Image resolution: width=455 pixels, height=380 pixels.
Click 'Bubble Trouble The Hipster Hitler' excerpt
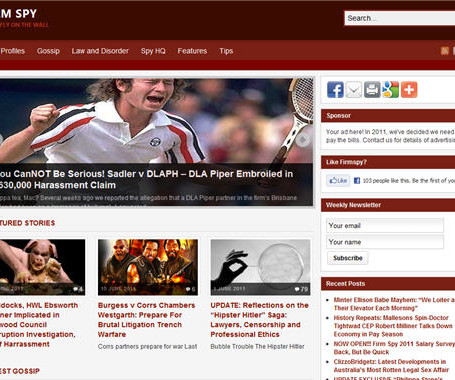257,346
